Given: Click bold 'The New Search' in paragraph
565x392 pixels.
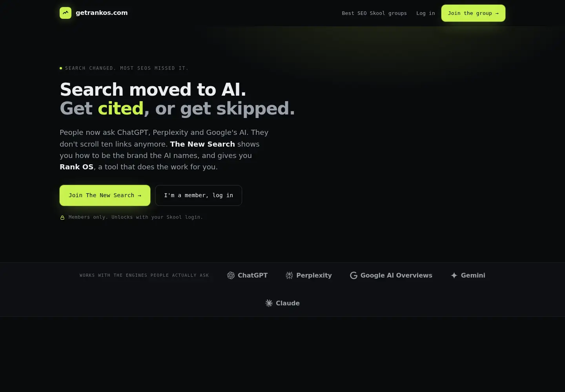Looking at the screenshot, I should pyautogui.click(x=202, y=144).
